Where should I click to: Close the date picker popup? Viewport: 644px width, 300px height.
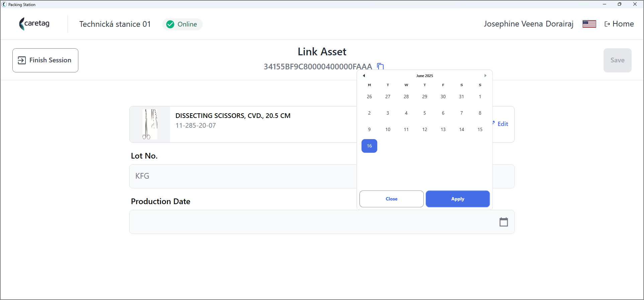click(391, 199)
